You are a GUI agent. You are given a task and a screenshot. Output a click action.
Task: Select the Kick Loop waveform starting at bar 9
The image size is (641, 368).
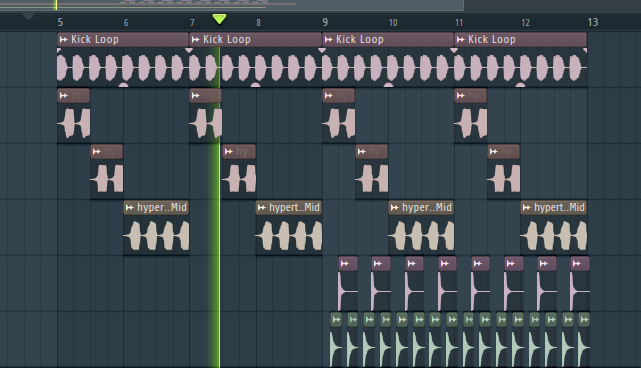(388, 67)
